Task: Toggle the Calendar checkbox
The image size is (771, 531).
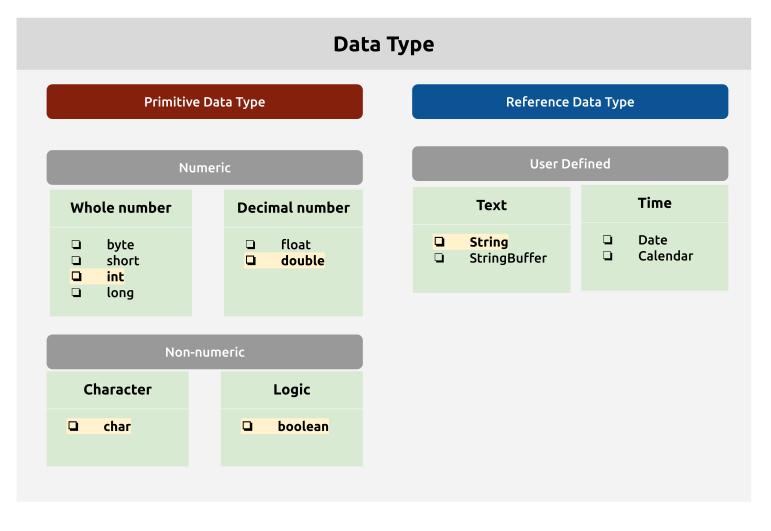Action: click(607, 256)
